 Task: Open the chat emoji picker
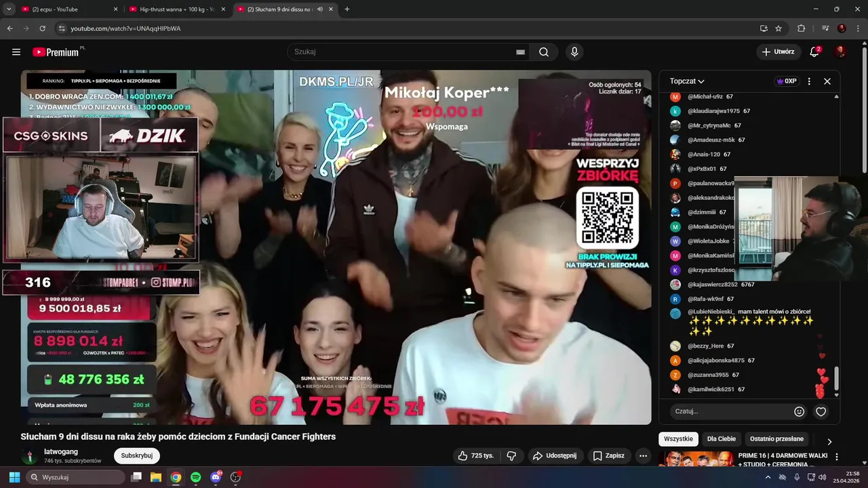pyautogui.click(x=799, y=411)
